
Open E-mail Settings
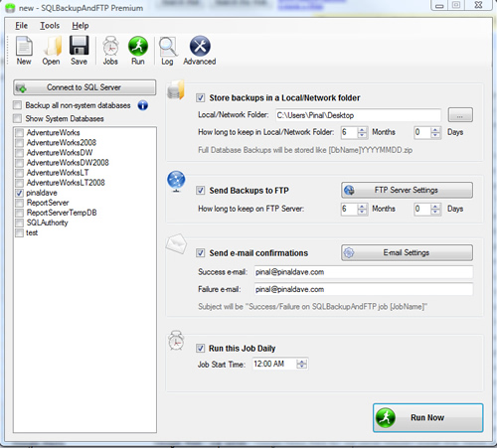[407, 252]
